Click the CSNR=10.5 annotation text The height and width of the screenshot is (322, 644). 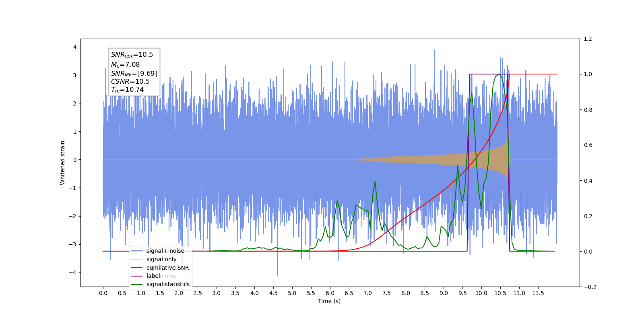130,81
